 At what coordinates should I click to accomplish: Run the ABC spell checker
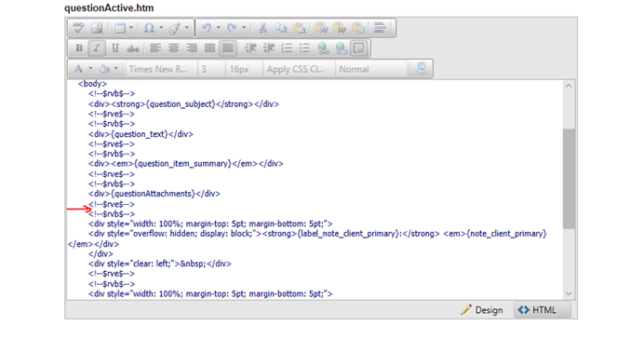point(78,28)
